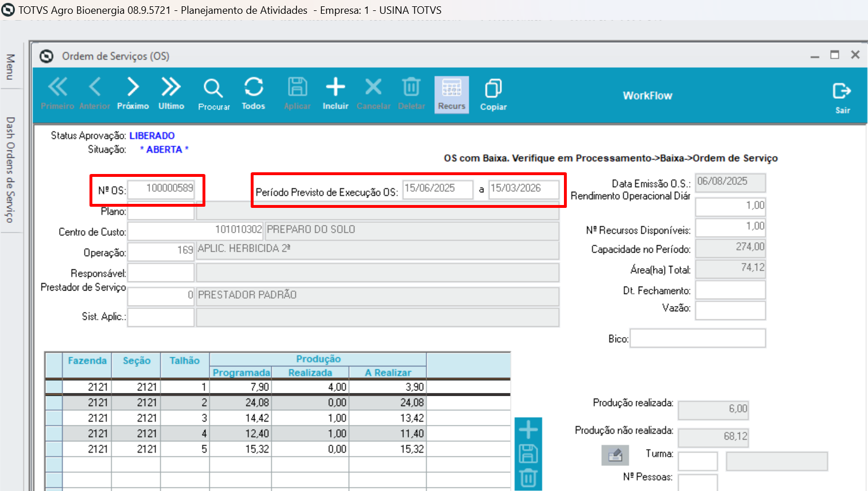This screenshot has width=868, height=491.
Task: Select A Realizar value 15,32 in the grid
Action: pyautogui.click(x=388, y=449)
